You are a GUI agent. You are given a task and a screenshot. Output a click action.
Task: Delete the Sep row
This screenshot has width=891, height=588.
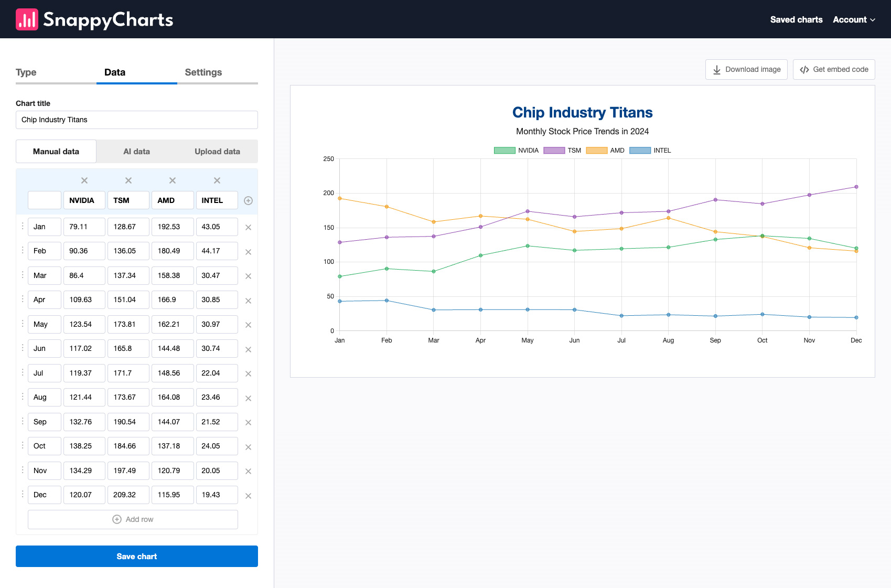click(249, 422)
